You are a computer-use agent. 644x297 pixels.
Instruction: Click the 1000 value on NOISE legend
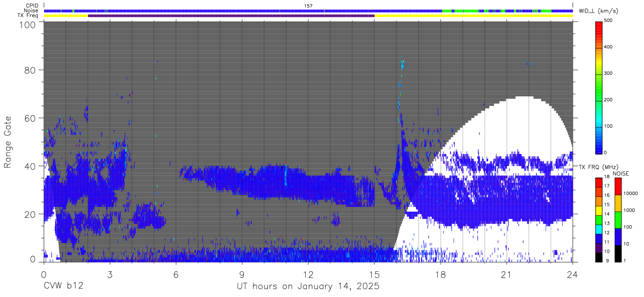point(630,210)
